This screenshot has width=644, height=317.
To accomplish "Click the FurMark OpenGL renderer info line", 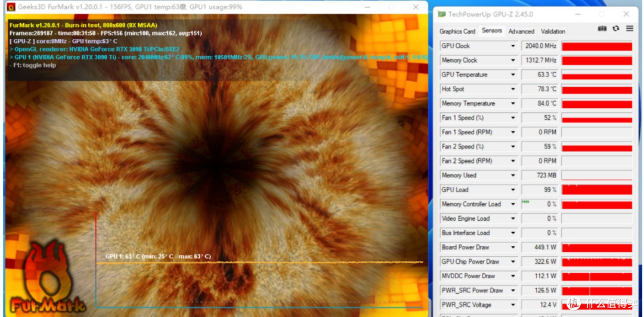I will pyautogui.click(x=94, y=49).
